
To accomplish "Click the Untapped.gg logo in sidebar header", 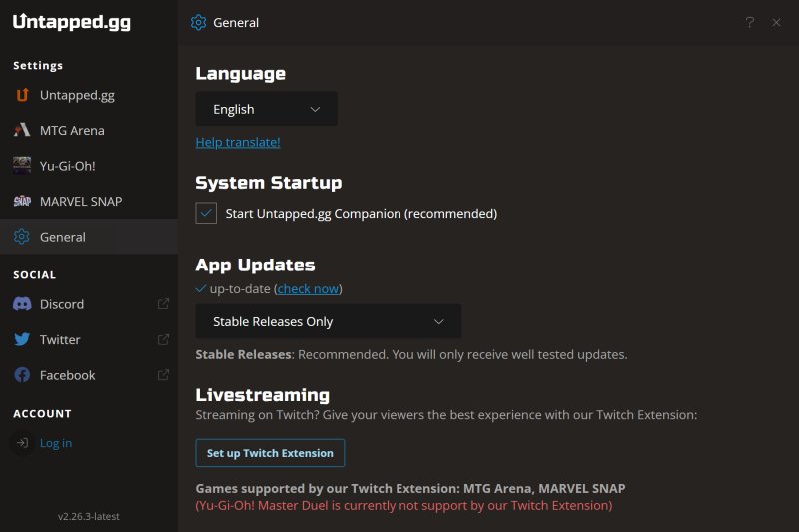I will (71, 22).
